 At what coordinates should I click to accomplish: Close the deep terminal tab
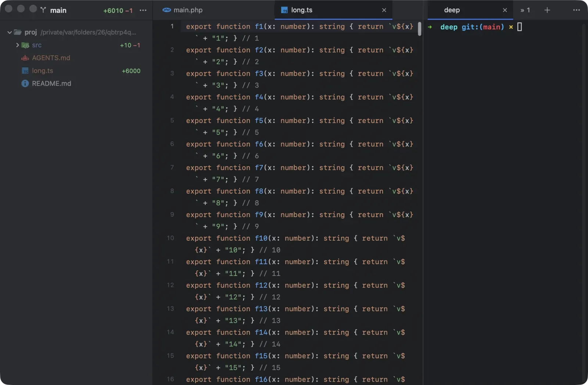pyautogui.click(x=505, y=10)
